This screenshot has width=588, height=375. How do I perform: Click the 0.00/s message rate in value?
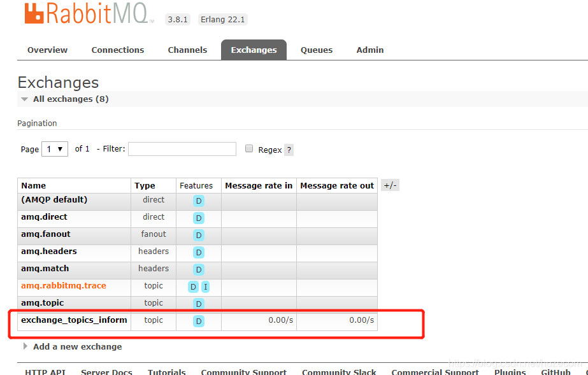point(280,320)
